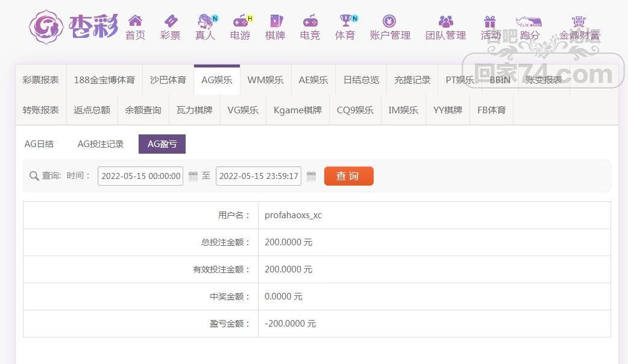Image resolution: width=628 pixels, height=364 pixels.
Task: Click the end time input field
Action: tap(258, 176)
